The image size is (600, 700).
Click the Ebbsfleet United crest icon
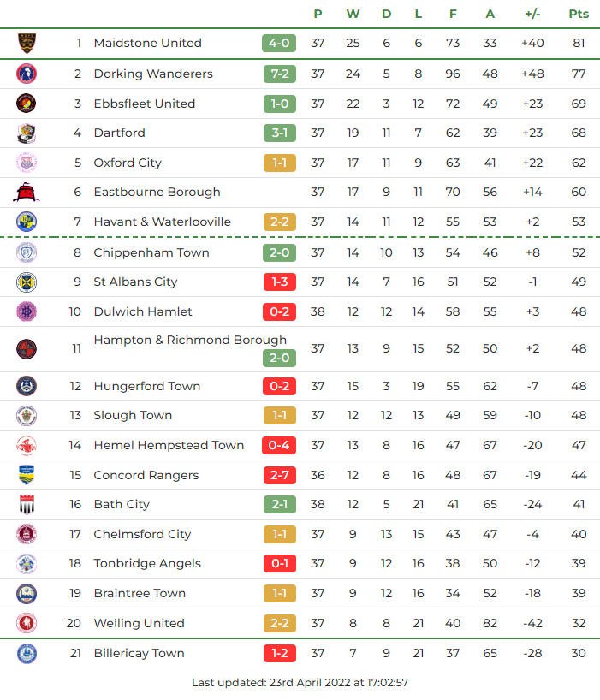click(x=27, y=104)
